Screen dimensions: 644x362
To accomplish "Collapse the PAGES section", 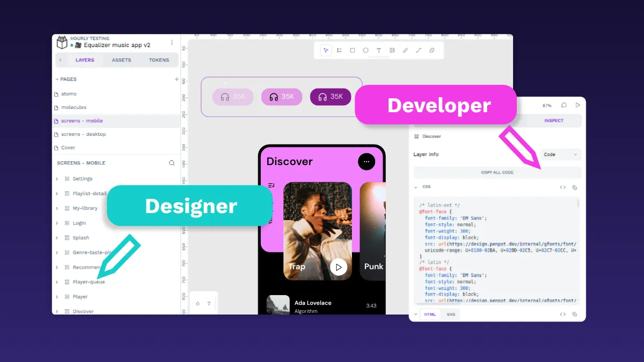I will pos(57,79).
